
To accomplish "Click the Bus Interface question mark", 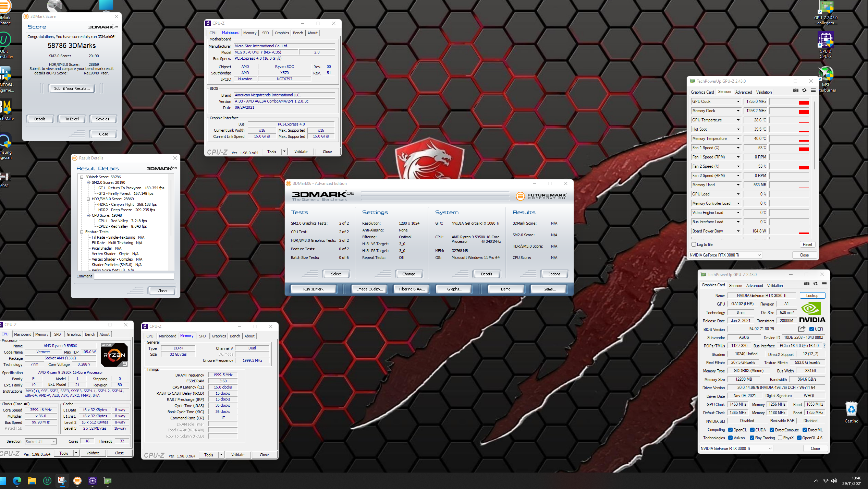I will point(824,346).
